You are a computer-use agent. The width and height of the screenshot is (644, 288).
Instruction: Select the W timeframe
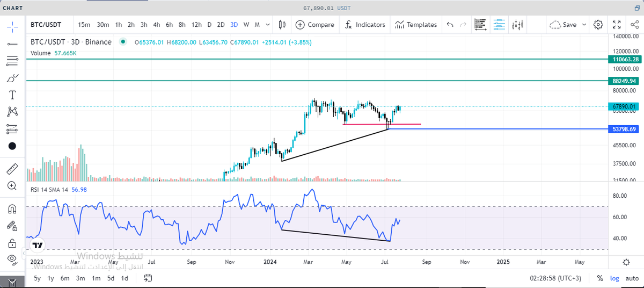point(246,25)
